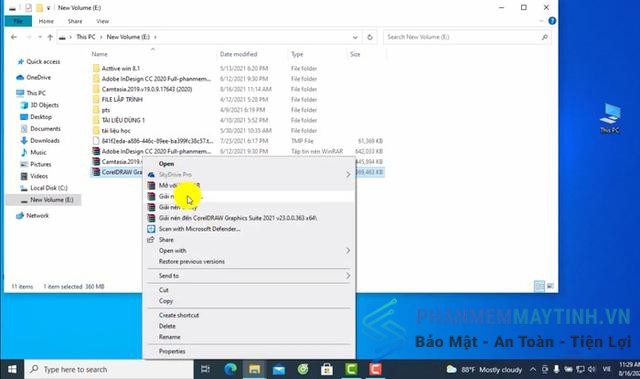
Task: Select the This PC desktop icon
Action: pos(610,118)
